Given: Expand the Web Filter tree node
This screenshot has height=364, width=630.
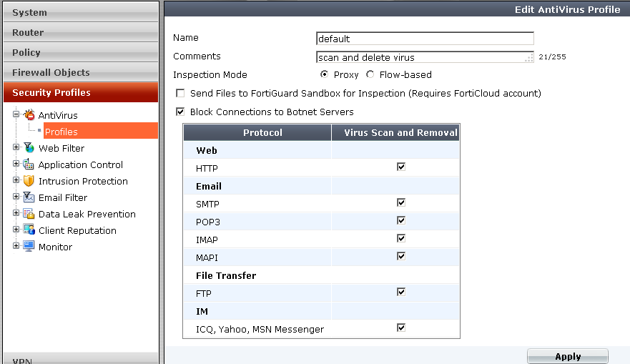Looking at the screenshot, I should point(16,147).
